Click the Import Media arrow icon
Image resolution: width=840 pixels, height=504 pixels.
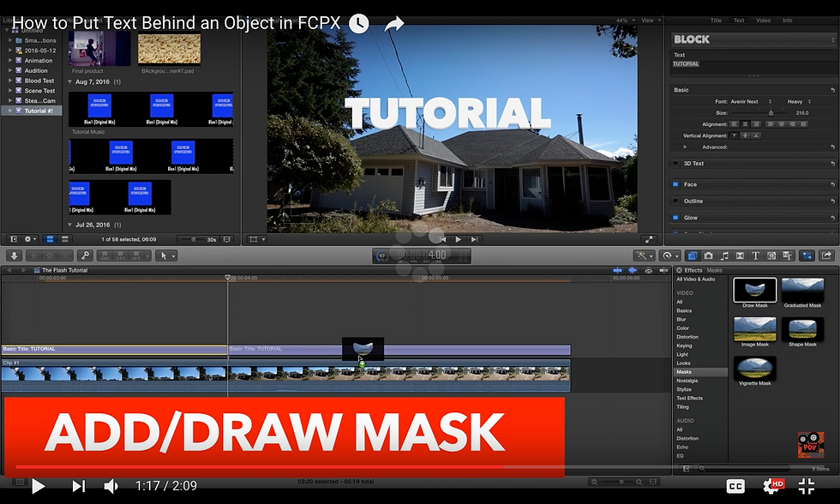(14, 256)
